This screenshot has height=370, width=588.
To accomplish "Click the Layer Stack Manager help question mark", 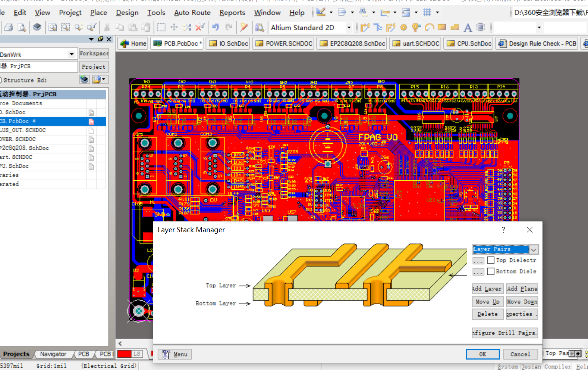I will click(503, 230).
